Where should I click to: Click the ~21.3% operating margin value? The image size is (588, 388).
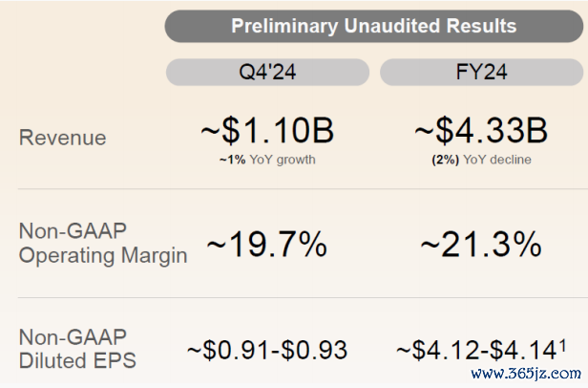[x=481, y=245]
